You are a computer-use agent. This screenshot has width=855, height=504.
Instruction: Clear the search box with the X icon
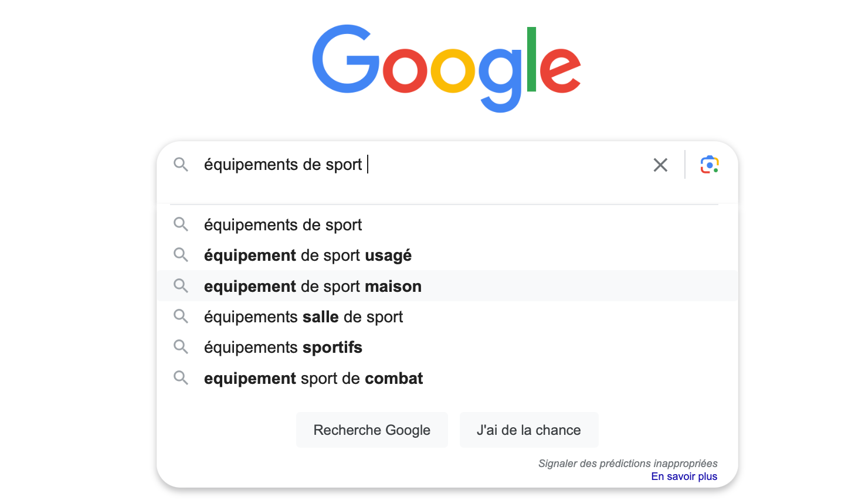[x=660, y=165]
